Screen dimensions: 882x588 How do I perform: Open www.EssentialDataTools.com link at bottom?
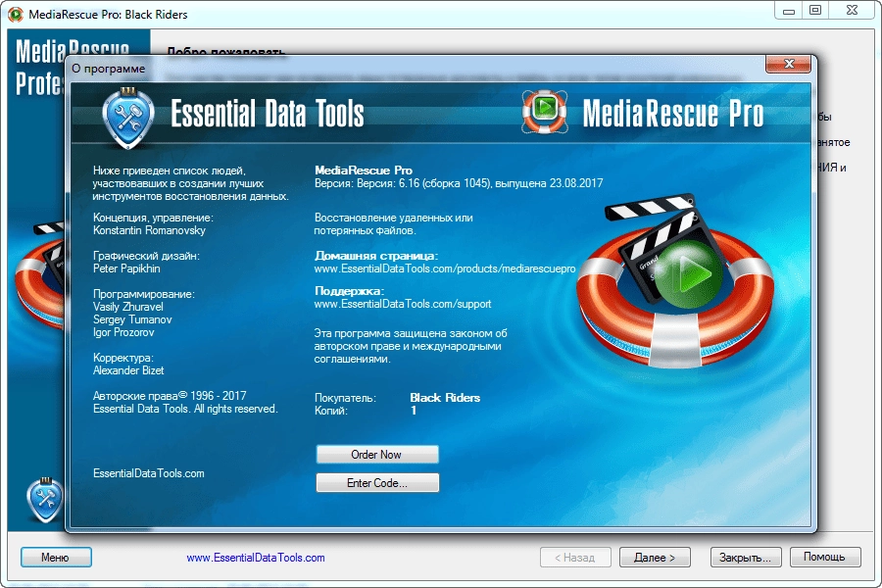(256, 558)
